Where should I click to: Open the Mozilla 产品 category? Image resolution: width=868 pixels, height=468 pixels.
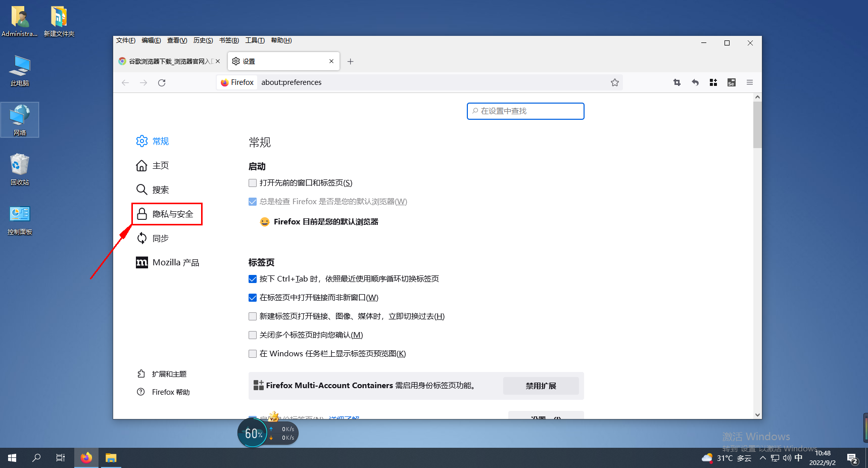click(x=168, y=262)
